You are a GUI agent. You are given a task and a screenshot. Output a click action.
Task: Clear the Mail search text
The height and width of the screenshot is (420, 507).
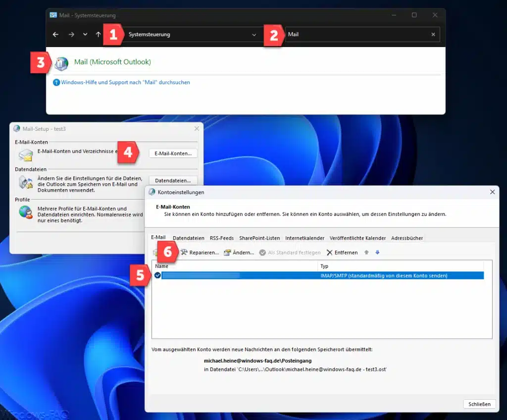(433, 34)
